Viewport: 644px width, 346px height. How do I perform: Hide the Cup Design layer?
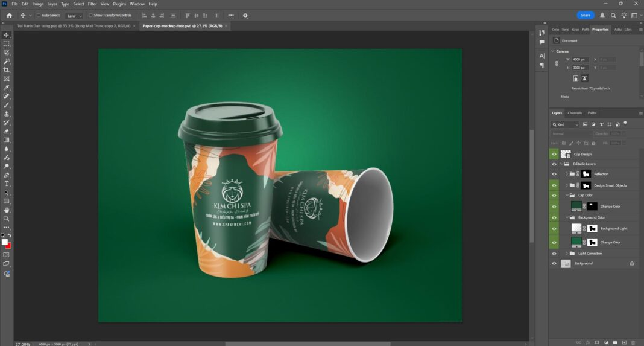click(554, 154)
